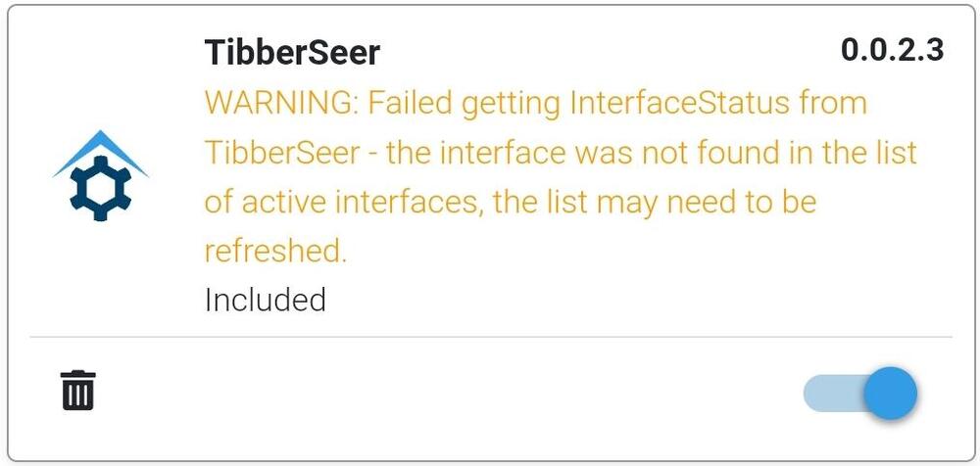The width and height of the screenshot is (980, 466).
Task: Click the blank space beside the 'Included' label
Action: pos(588,300)
